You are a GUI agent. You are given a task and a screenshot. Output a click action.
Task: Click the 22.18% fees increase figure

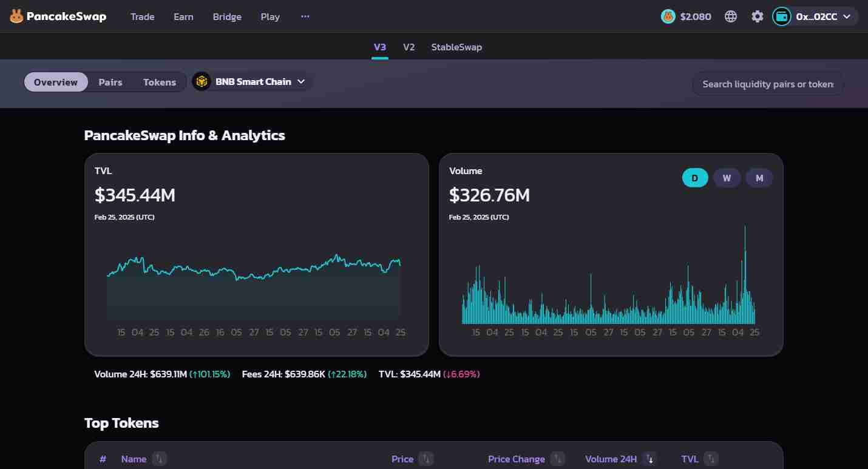[x=347, y=374]
